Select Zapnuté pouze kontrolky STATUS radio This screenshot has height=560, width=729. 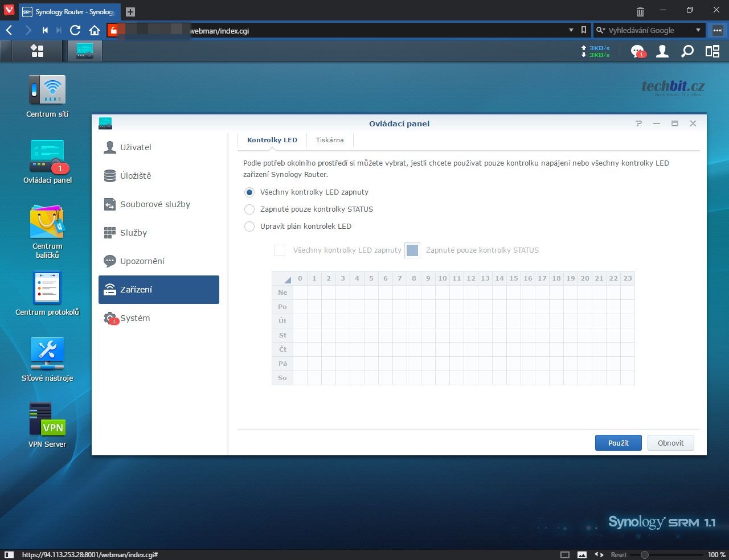(x=249, y=209)
